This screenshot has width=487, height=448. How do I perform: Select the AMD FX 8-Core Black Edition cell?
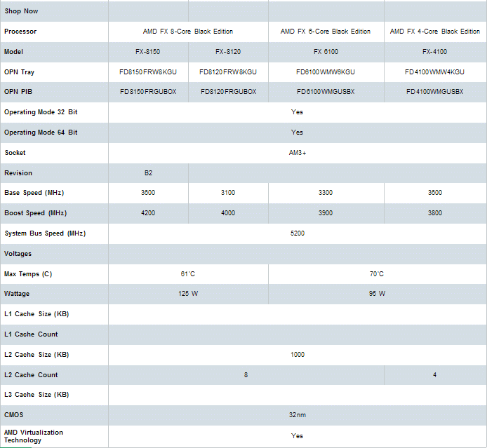pos(188,32)
